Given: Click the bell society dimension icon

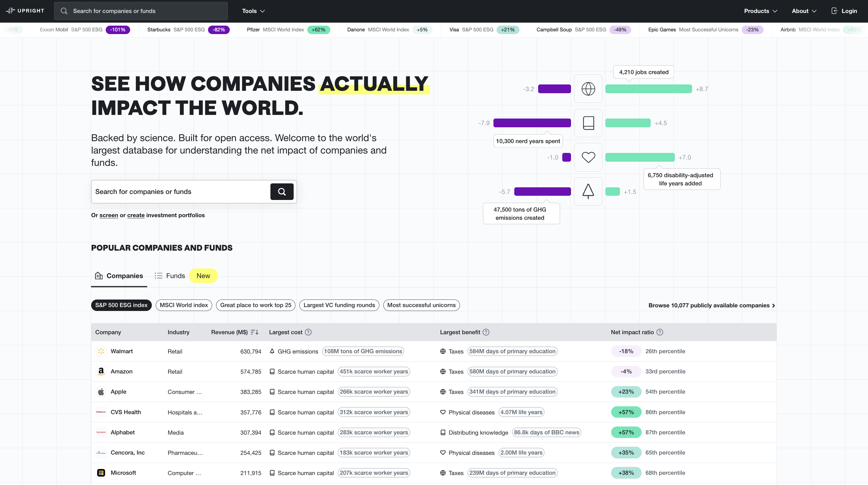Looking at the screenshot, I should [588, 191].
